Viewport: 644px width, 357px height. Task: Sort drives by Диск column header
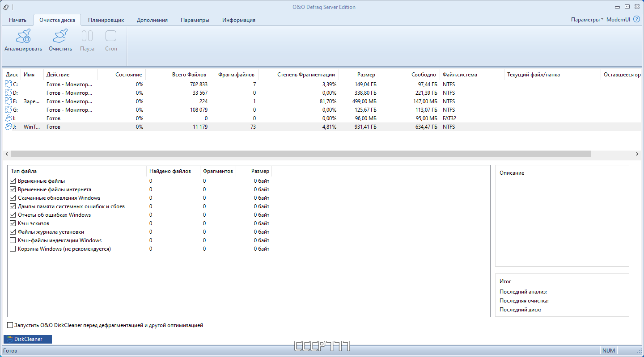pyautogui.click(x=12, y=75)
